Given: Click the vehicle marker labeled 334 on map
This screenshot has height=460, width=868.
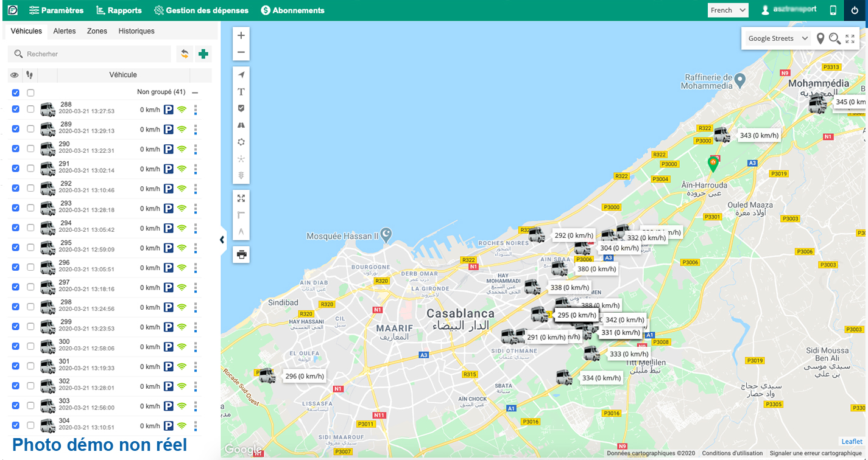Looking at the screenshot, I should (x=563, y=377).
